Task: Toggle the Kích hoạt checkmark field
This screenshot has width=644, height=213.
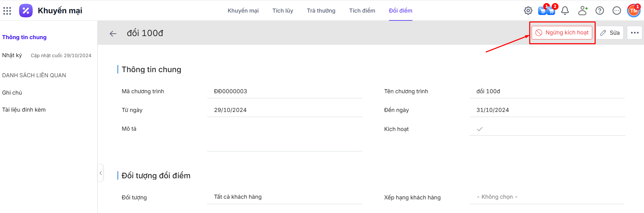Action: pos(480,129)
